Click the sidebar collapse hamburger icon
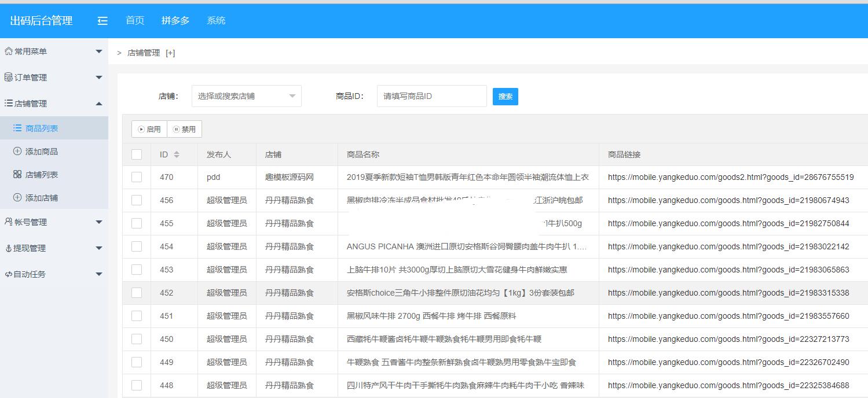 click(x=102, y=20)
